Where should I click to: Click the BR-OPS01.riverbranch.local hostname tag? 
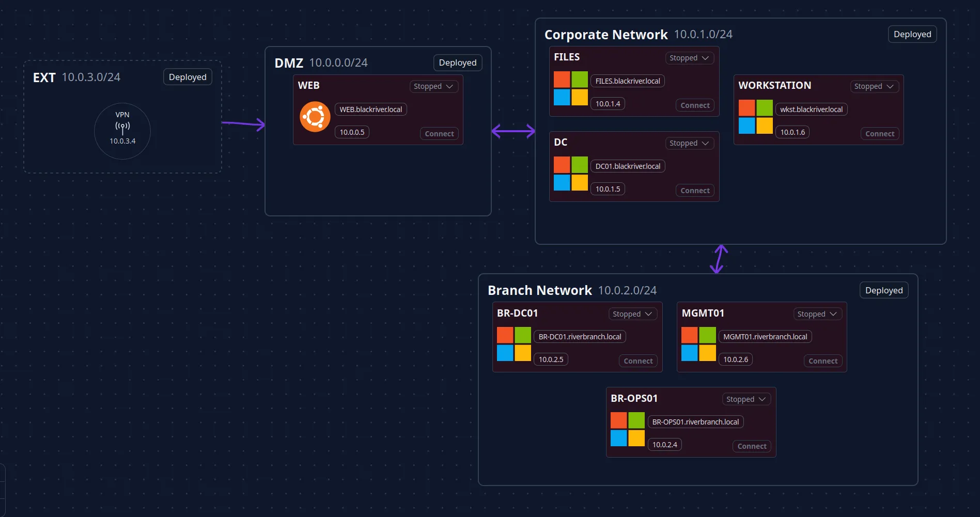(x=695, y=422)
